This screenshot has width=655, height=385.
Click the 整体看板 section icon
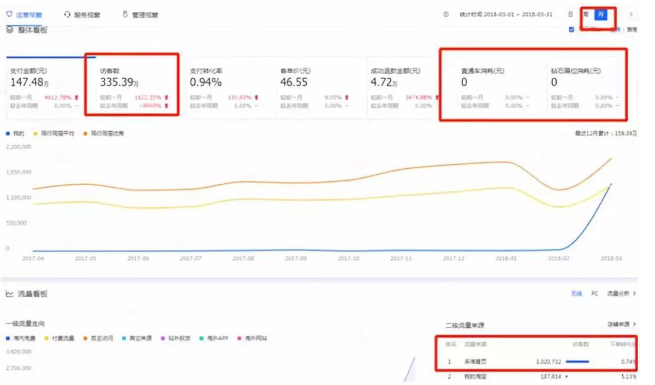tap(10, 30)
